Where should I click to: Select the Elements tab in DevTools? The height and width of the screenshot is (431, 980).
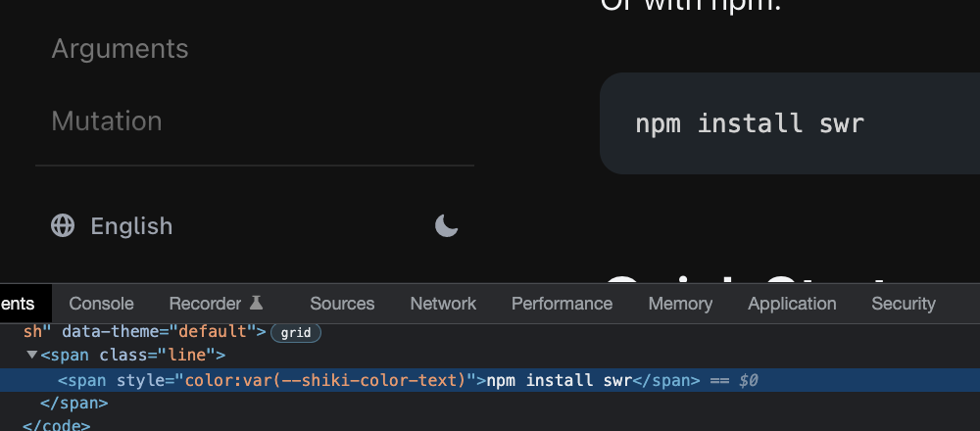pos(25,304)
